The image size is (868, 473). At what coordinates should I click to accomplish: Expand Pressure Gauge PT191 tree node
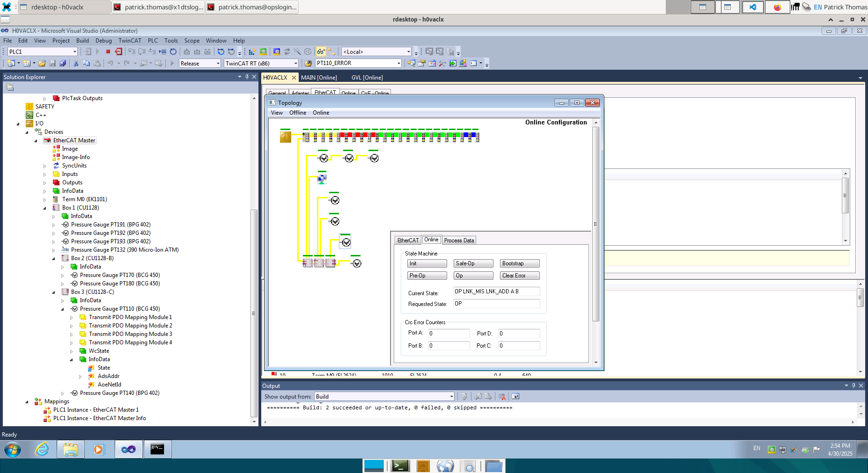[x=54, y=225]
